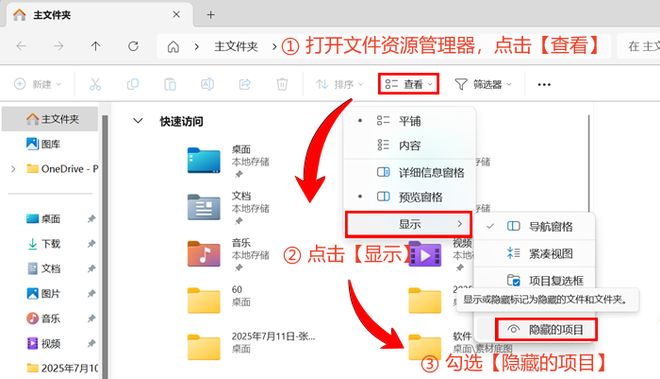This screenshot has width=660, height=379.
Task: Click the Delete trash can icon
Action: click(282, 84)
